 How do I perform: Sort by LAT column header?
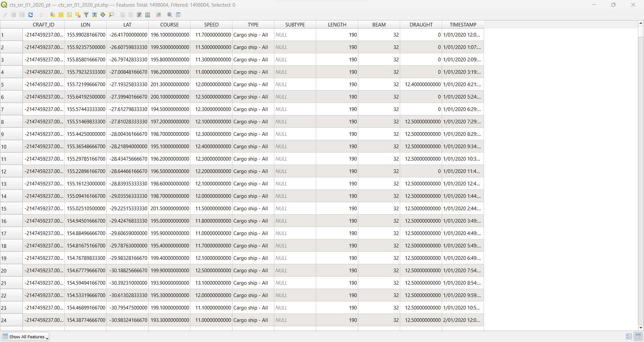(x=127, y=24)
